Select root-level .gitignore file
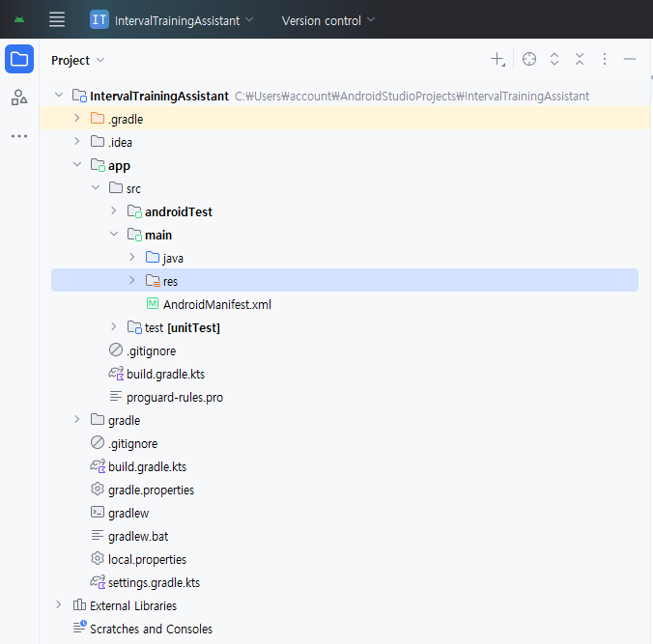 [x=133, y=444]
